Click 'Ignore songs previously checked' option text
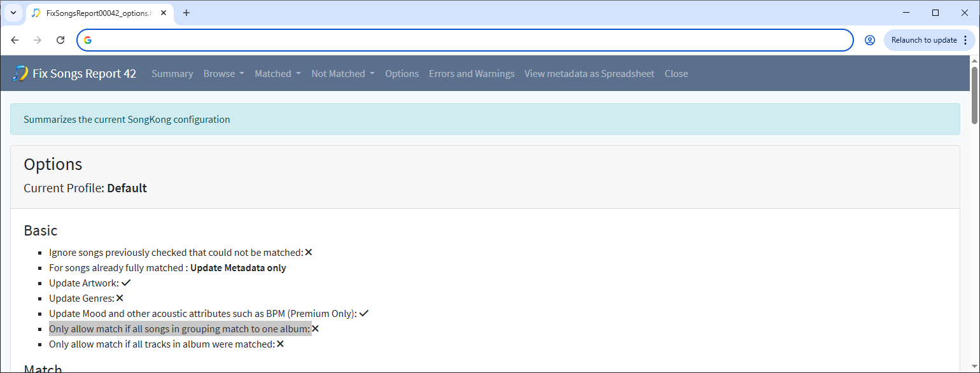This screenshot has width=980, height=373. (x=176, y=253)
